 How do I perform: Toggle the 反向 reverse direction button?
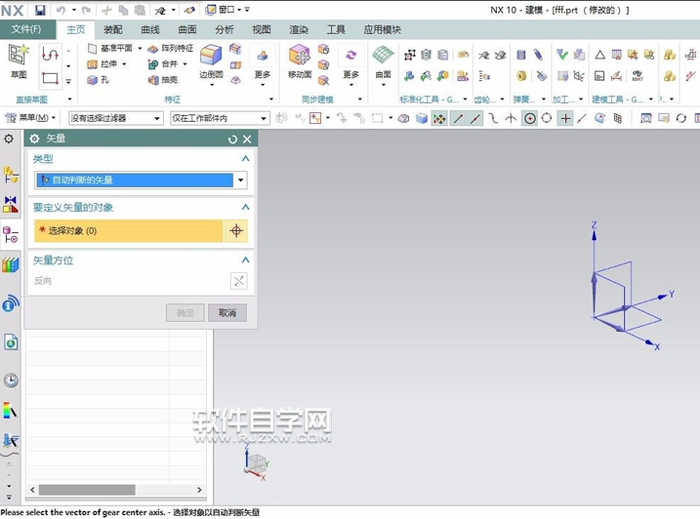pyautogui.click(x=238, y=281)
